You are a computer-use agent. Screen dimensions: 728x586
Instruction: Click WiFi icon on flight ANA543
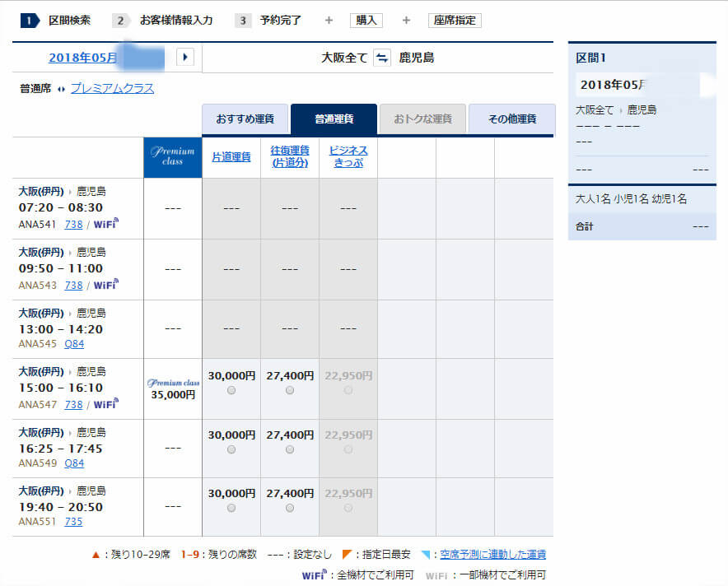coord(106,284)
